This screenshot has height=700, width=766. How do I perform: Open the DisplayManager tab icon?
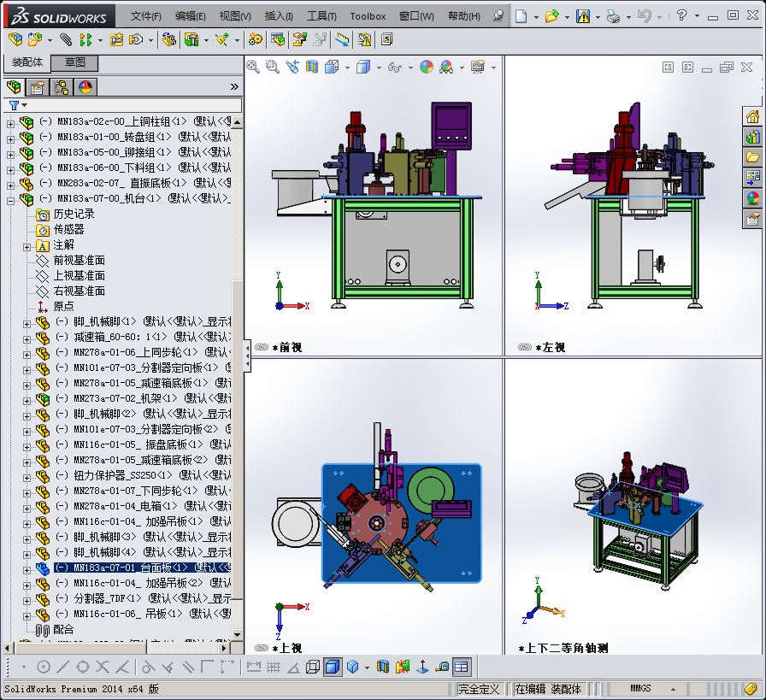coord(85,87)
